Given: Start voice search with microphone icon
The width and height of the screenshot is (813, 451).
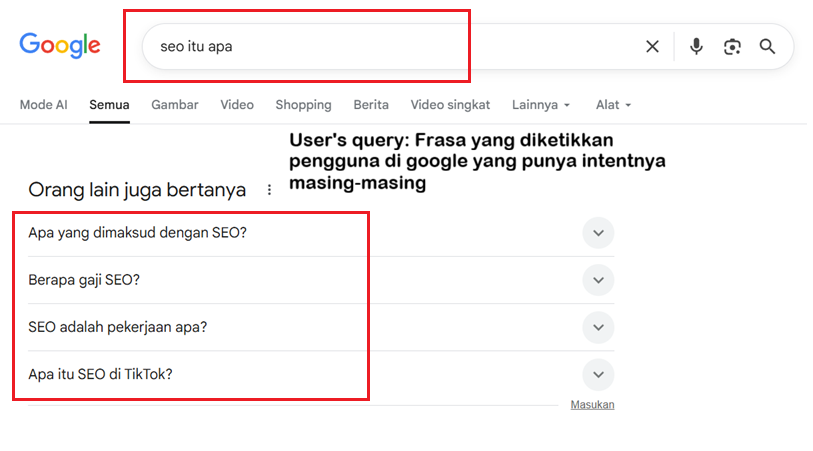Looking at the screenshot, I should tap(696, 47).
